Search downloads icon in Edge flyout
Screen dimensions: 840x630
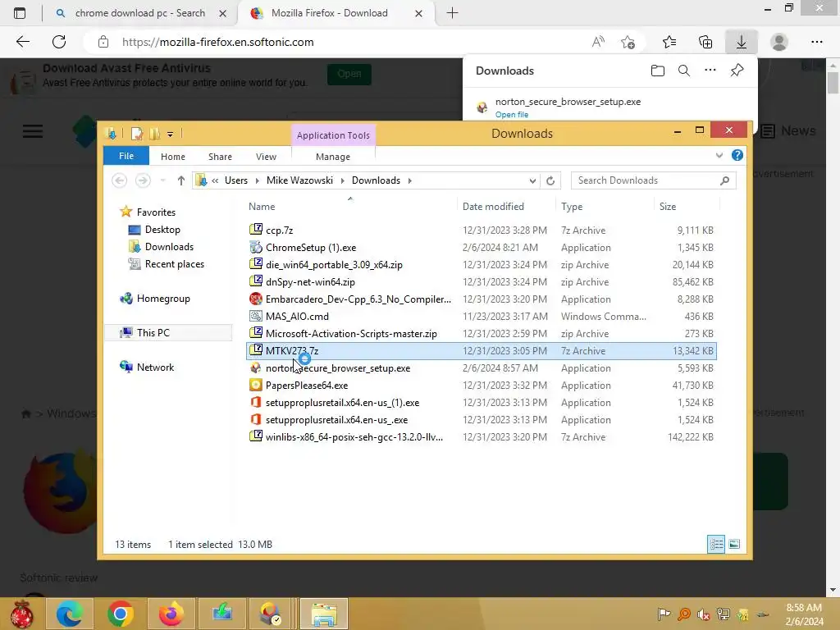[684, 71]
